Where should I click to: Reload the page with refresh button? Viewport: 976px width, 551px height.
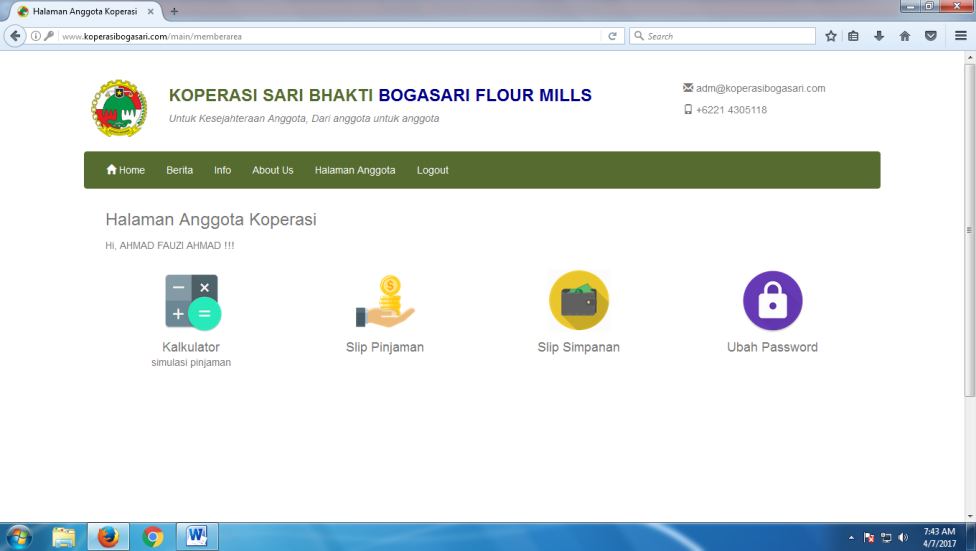(612, 36)
